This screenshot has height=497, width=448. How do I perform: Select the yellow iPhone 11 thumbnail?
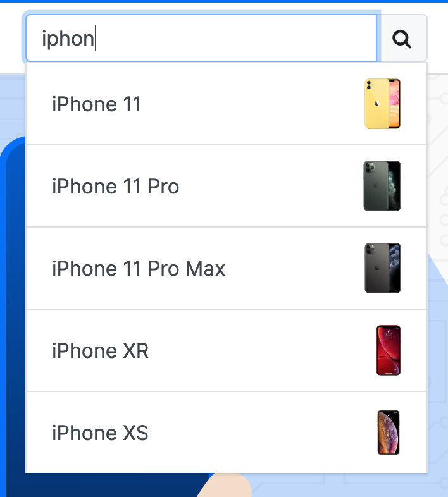[x=382, y=104]
